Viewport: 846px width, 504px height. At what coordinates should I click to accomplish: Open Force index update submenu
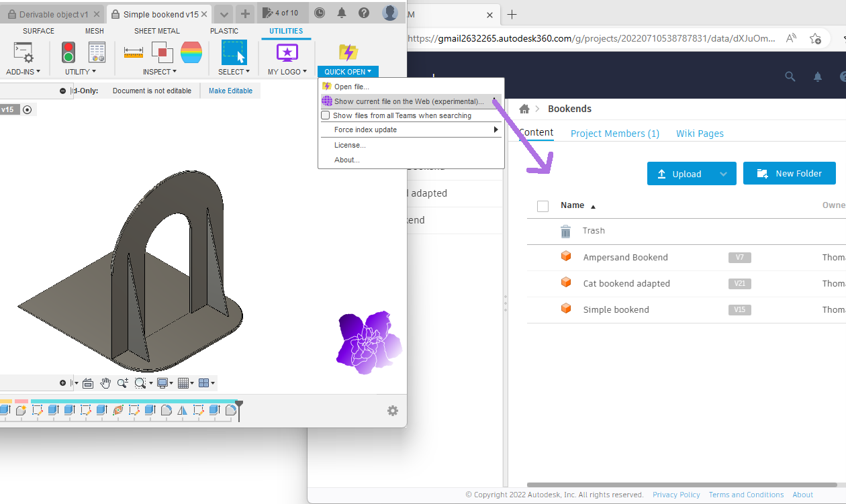[411, 130]
